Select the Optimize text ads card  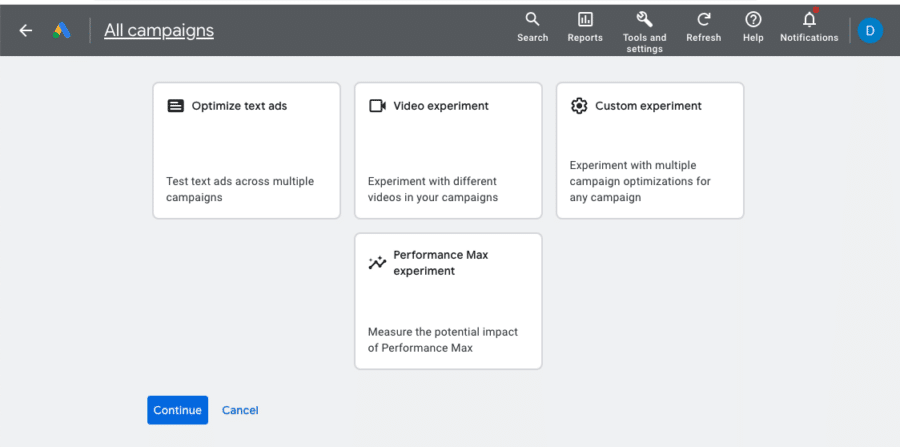coord(247,150)
